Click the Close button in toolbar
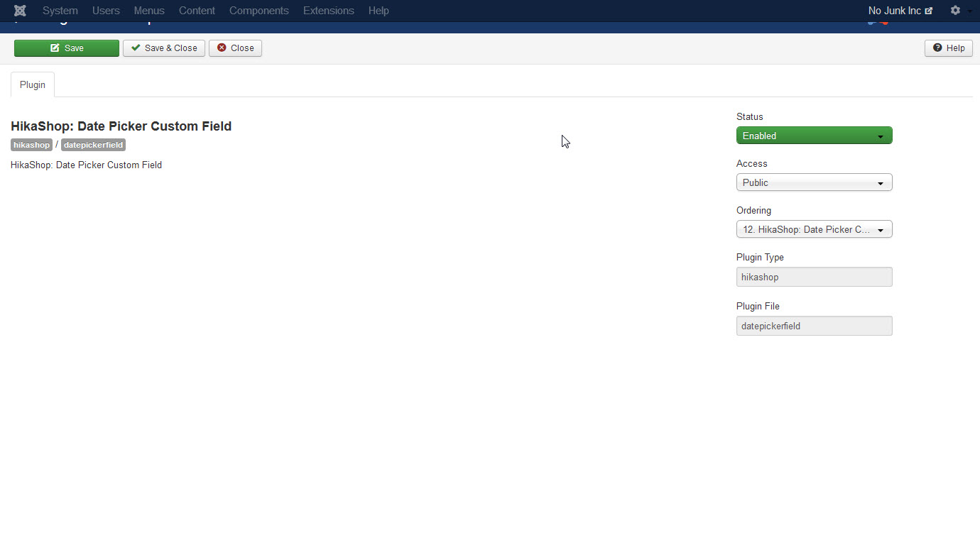980x533 pixels. click(x=236, y=48)
